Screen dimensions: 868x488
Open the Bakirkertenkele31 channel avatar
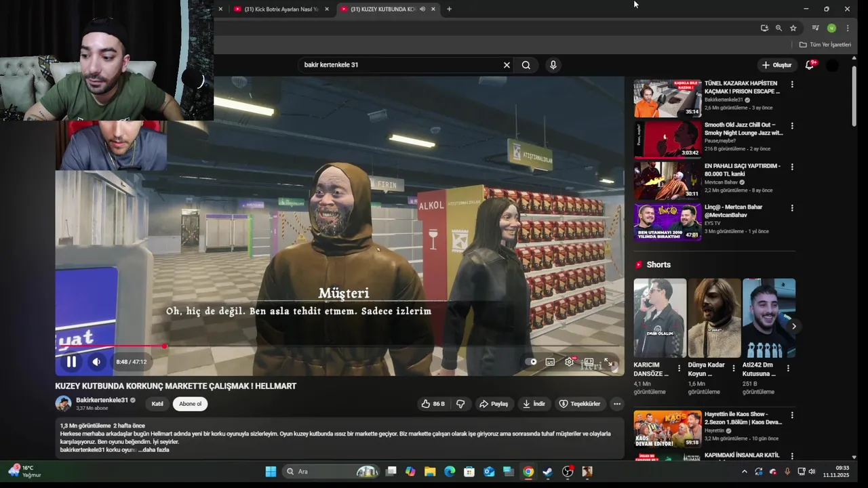click(x=63, y=404)
